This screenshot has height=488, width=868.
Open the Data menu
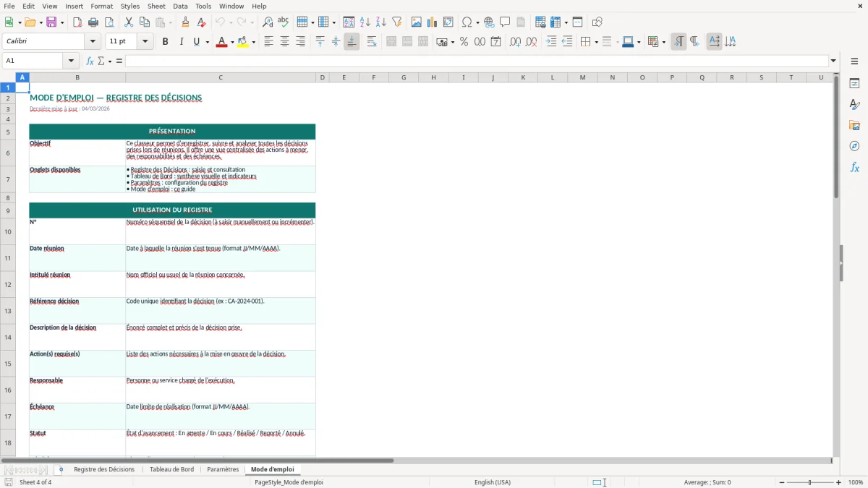[x=180, y=6]
